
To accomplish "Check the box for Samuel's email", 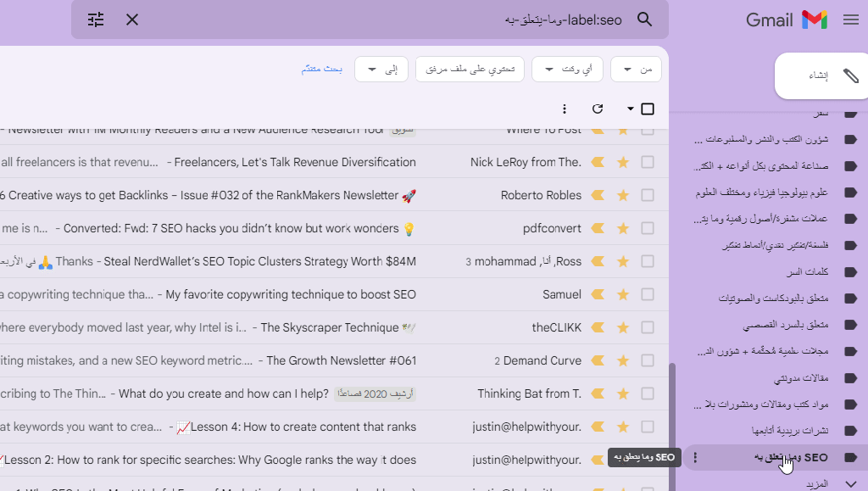I will 648,295.
